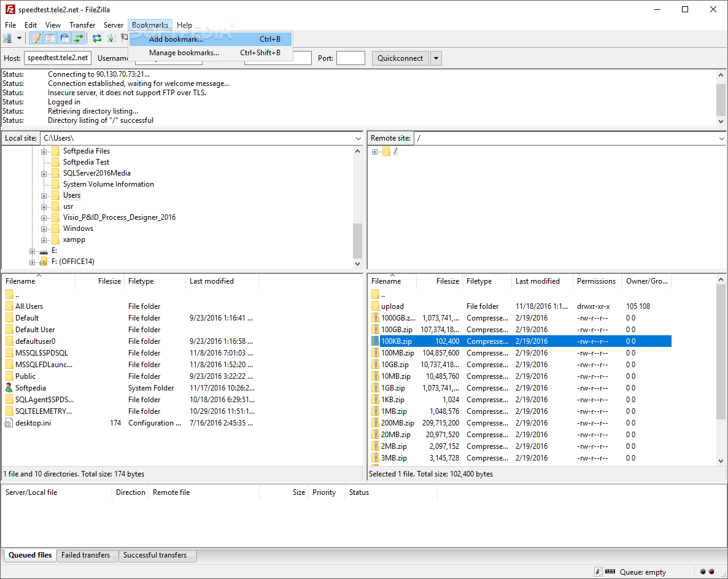Click 1KB.zip file icon

click(375, 399)
